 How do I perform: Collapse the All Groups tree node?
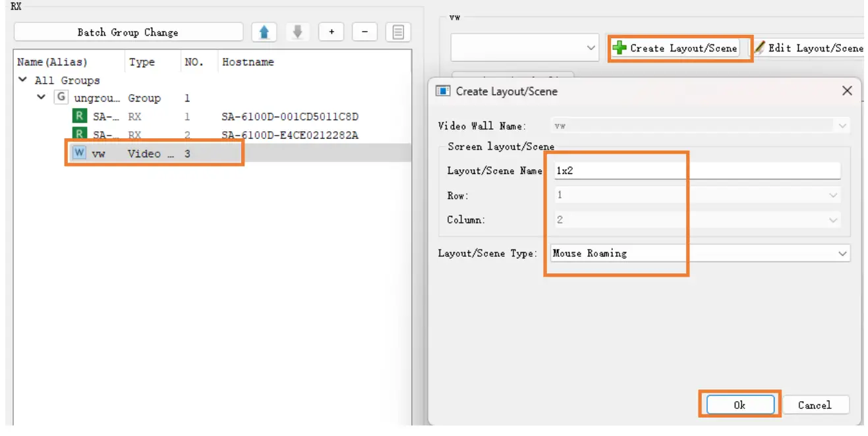point(23,80)
